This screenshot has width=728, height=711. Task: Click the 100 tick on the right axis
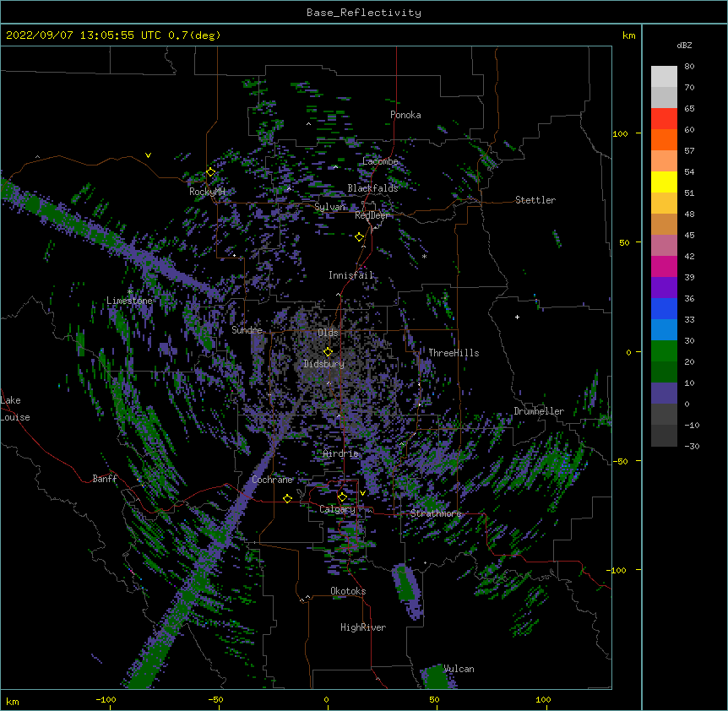(620, 133)
